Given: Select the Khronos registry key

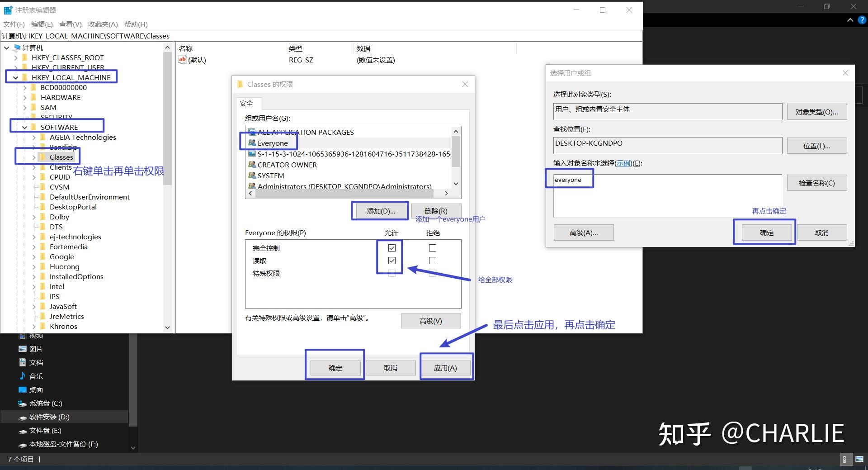Looking at the screenshot, I should coord(63,326).
